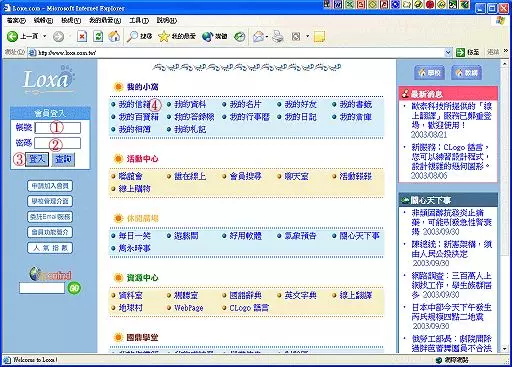Image resolution: width=512 pixels, height=367 pixels.
Task: Open the 檔案(F) File menu
Action: click(x=16, y=21)
